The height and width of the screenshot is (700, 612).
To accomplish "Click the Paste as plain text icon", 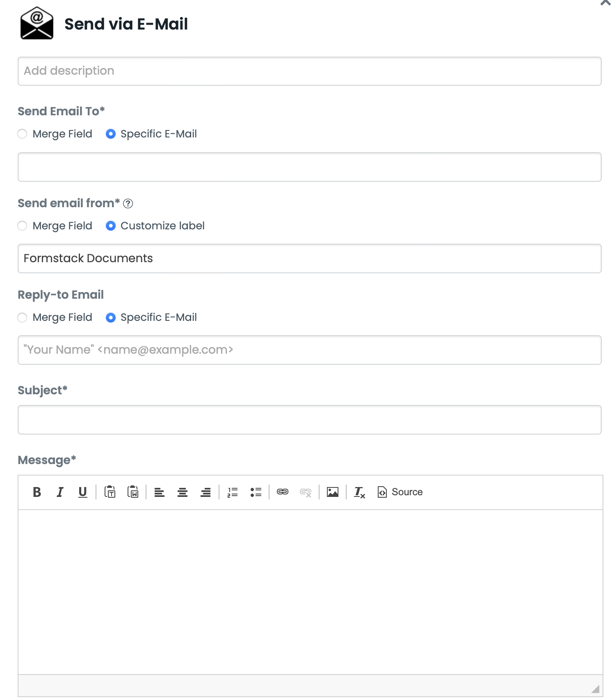I will click(x=110, y=492).
